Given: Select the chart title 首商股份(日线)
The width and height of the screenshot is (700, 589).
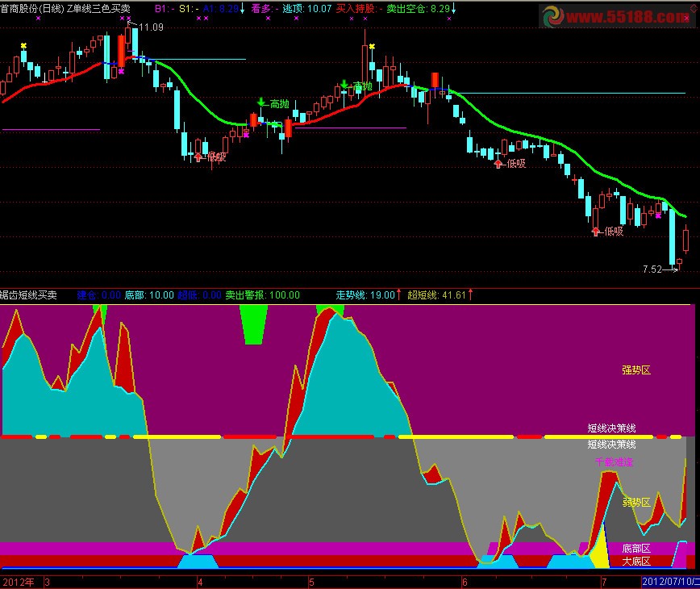Looking at the screenshot, I should 32,9.
